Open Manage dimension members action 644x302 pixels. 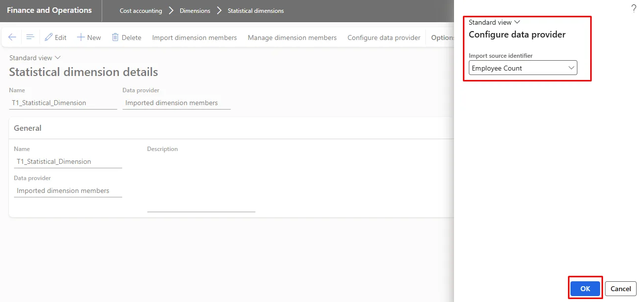pyautogui.click(x=292, y=38)
